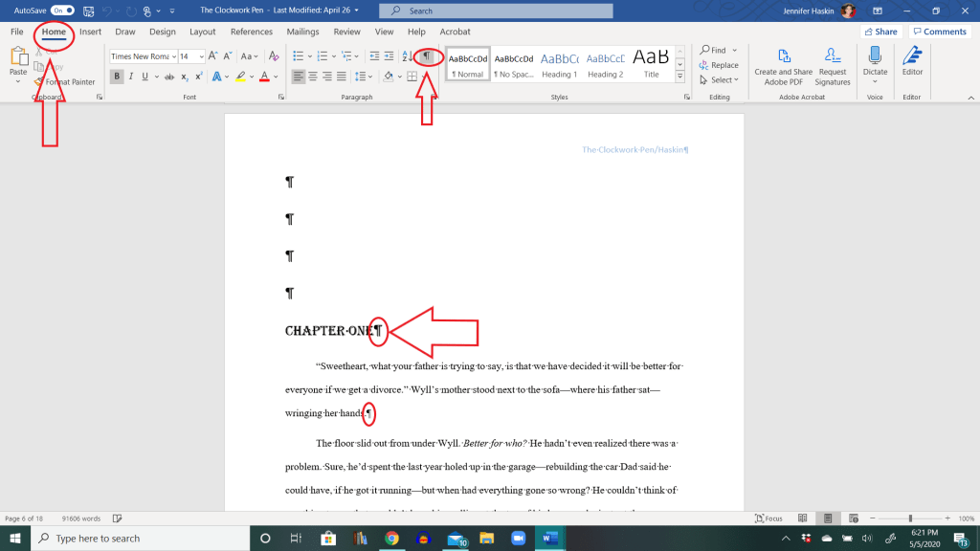Viewport: 980px width, 551px height.
Task: Open the Comments pane button
Action: (x=939, y=32)
